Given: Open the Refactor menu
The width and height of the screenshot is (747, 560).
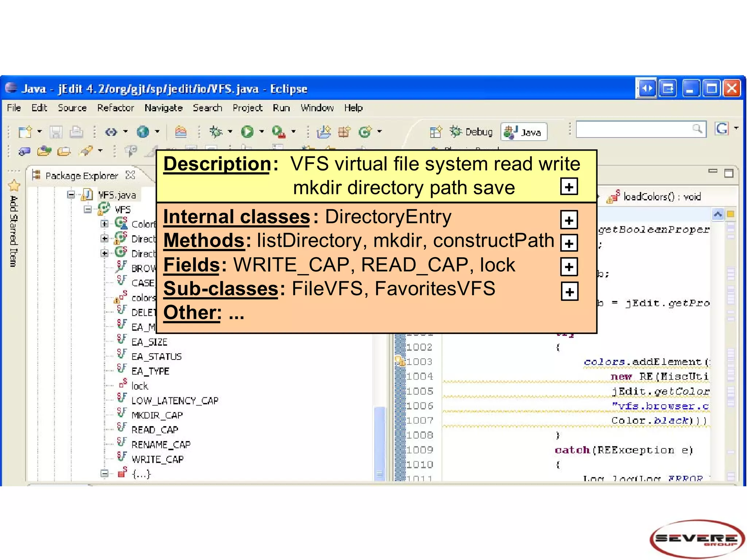Looking at the screenshot, I should [x=116, y=108].
